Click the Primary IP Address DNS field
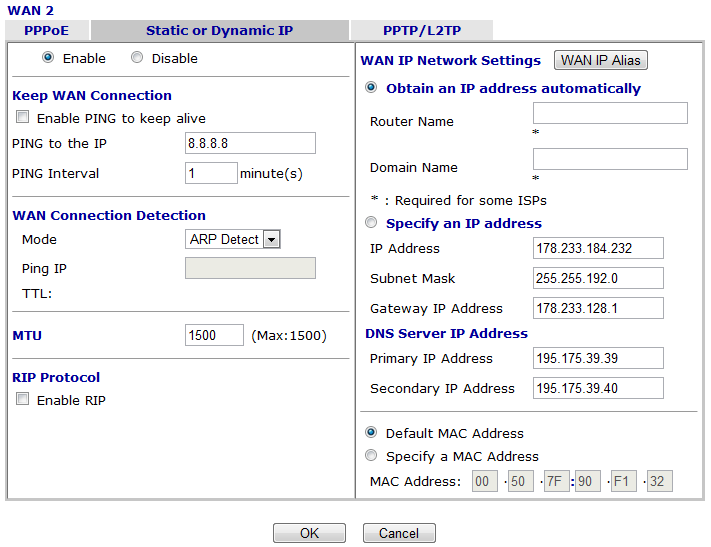The width and height of the screenshot is (711, 547). click(x=598, y=358)
